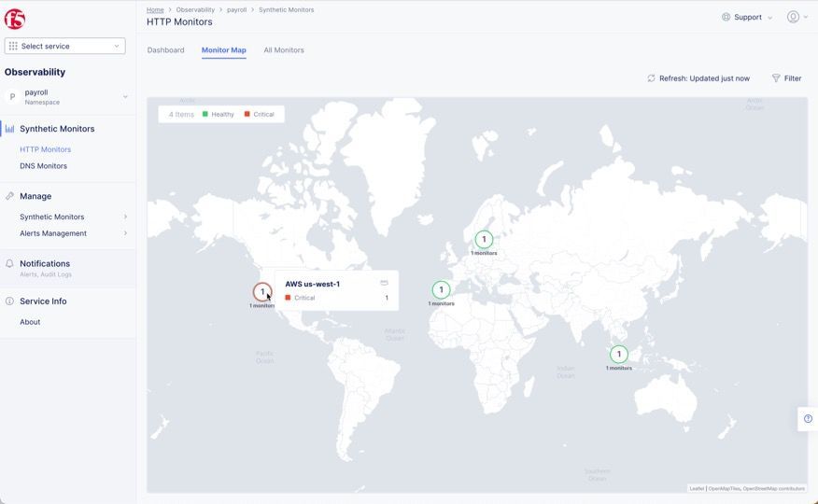Click the healthy monitor marker near Spain
Image resolution: width=818 pixels, height=504 pixels.
442,289
